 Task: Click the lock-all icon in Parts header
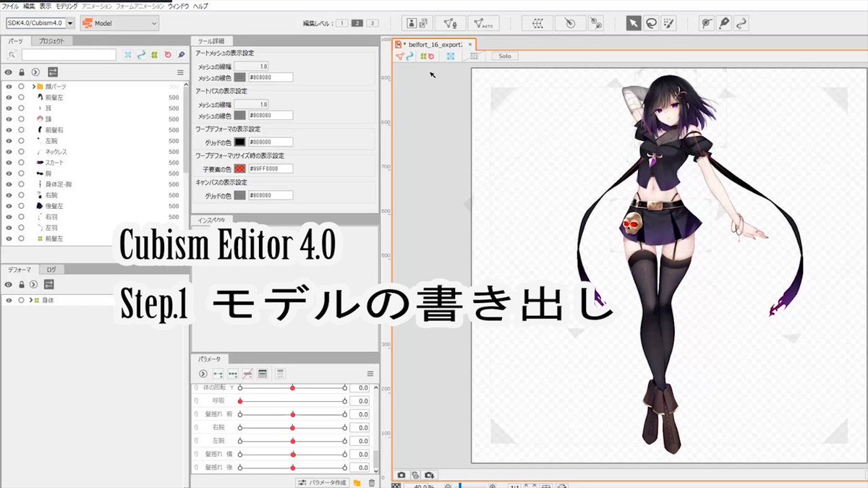coord(22,72)
